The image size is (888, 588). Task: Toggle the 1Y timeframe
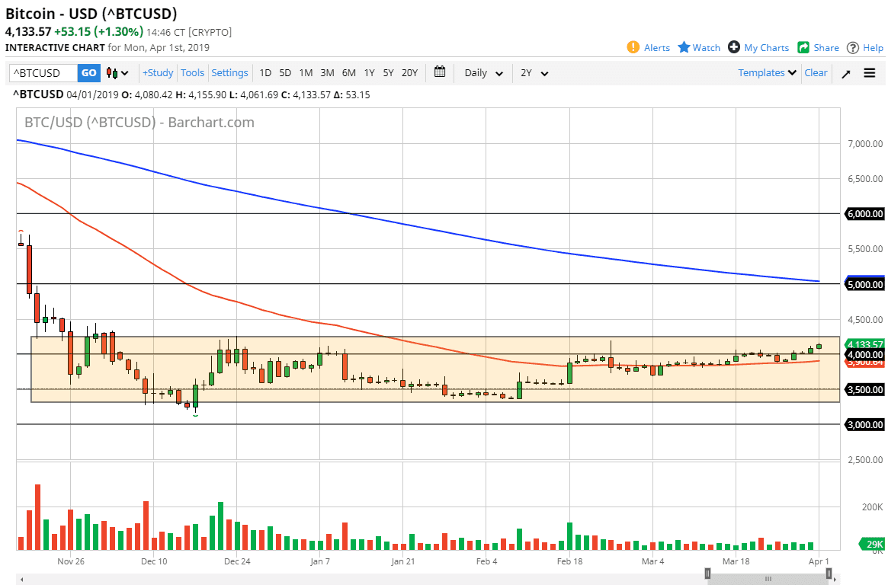click(369, 72)
